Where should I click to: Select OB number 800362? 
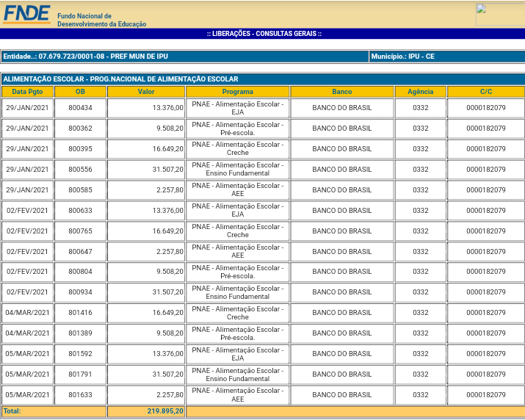(x=80, y=128)
